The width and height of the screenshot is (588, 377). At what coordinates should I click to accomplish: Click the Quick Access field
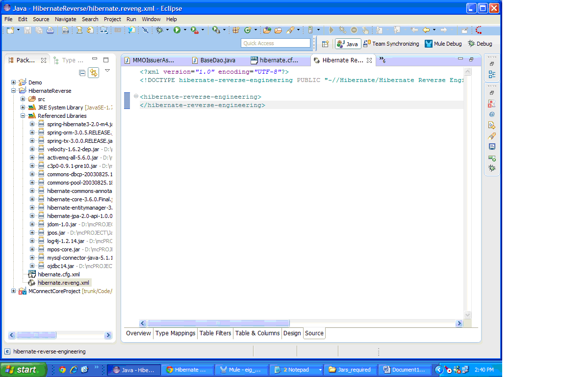[276, 43]
